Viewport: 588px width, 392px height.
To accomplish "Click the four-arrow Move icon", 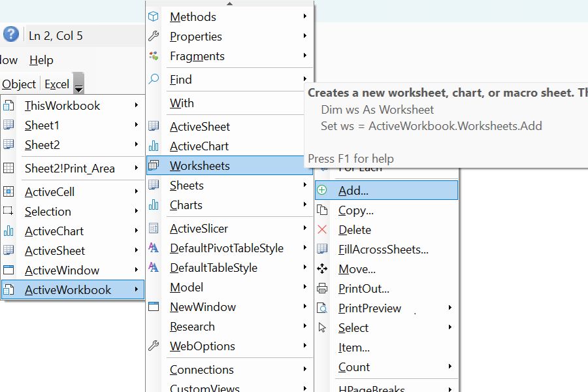I will pos(323,269).
